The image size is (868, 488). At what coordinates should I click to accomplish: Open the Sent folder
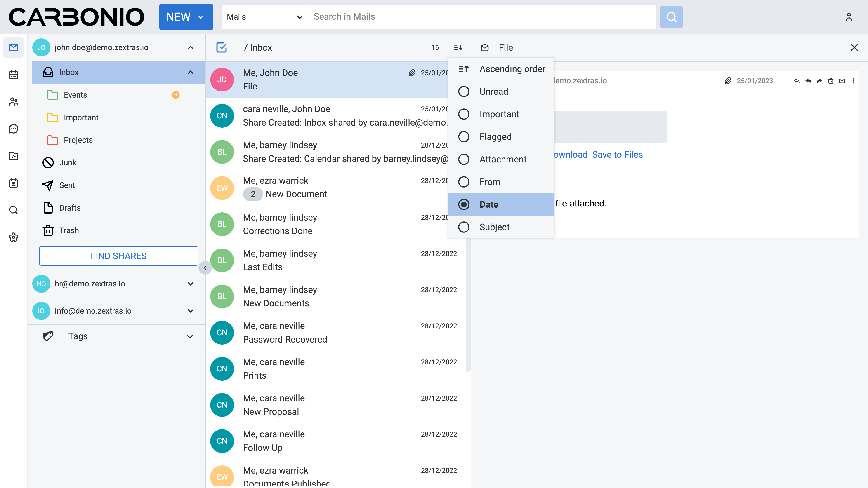(x=67, y=185)
